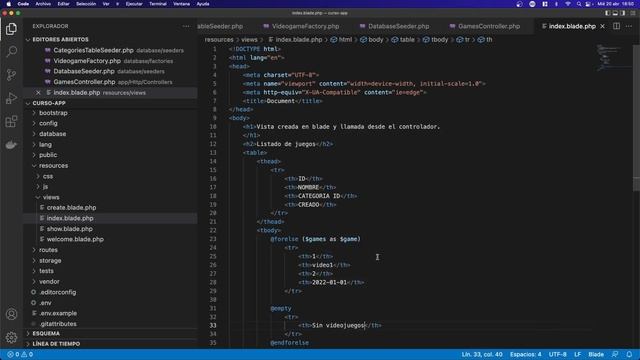Change end of line via LF
The height and width of the screenshot is (360, 640).
pyautogui.click(x=577, y=354)
